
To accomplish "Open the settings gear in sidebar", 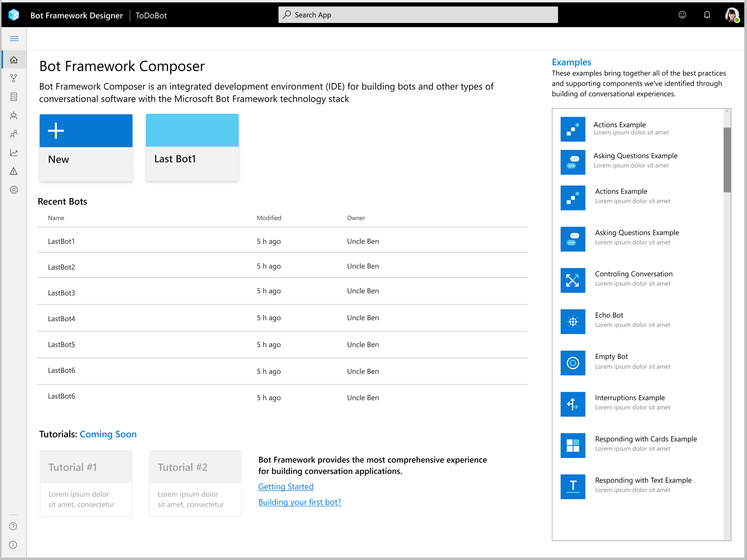I will (14, 189).
